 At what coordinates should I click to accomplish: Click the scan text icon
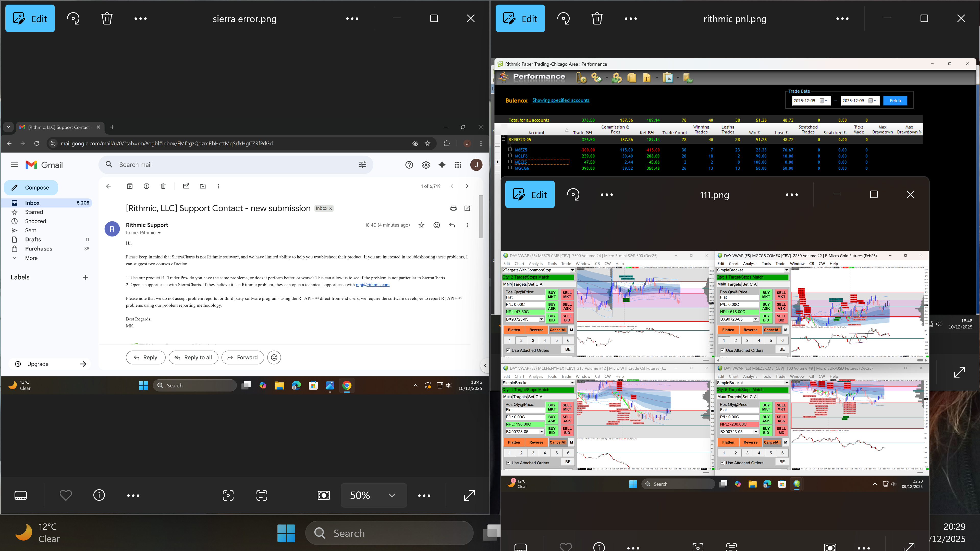(262, 495)
